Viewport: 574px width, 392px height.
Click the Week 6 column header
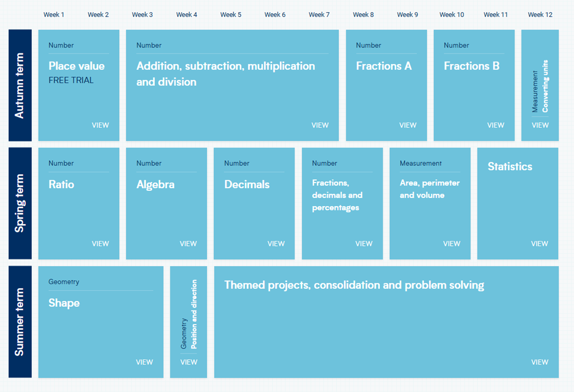(x=275, y=15)
